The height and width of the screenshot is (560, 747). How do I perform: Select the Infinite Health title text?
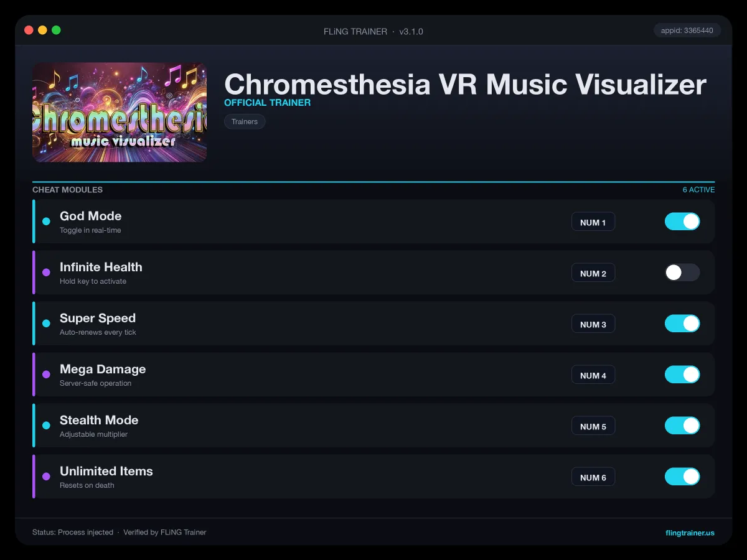tap(101, 267)
